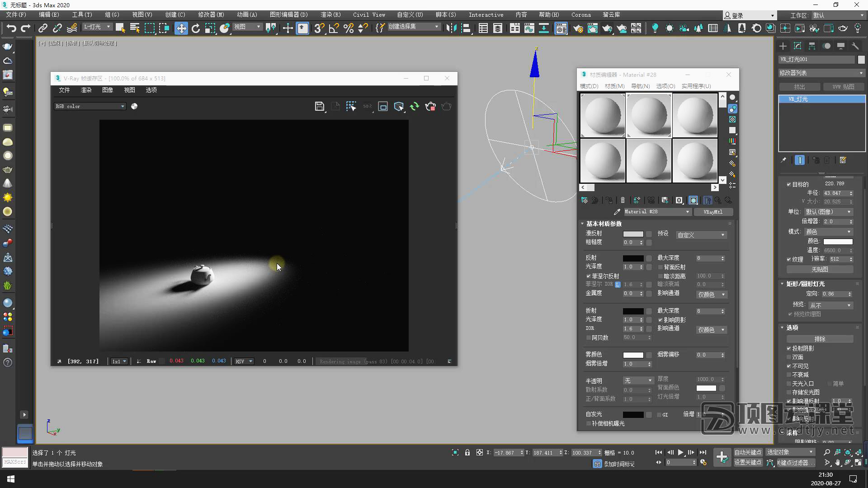Open the Modify panel tab
868x488 pixels.
pyautogui.click(x=797, y=46)
